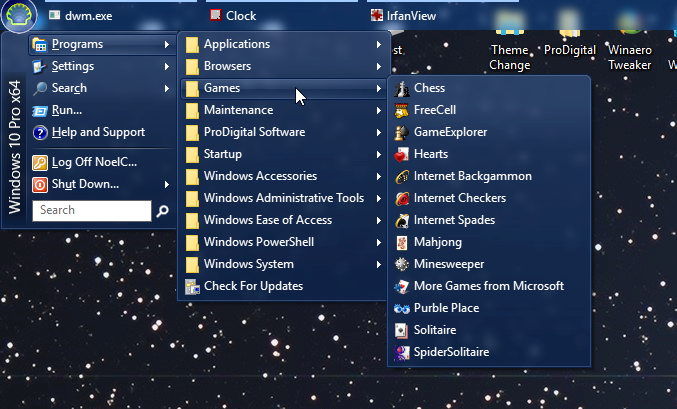Click Log Off NoelC...

point(94,162)
